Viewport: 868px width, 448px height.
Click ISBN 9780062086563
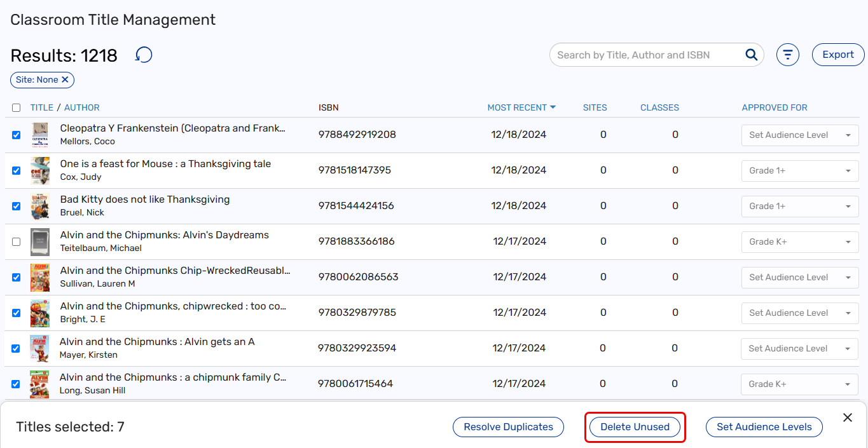(359, 277)
